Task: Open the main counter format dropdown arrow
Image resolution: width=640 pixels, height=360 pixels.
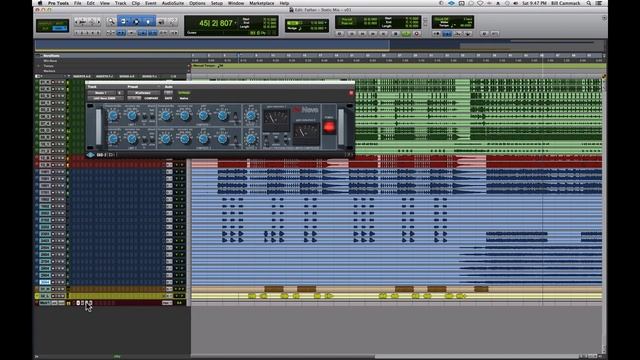Action: pyautogui.click(x=236, y=22)
